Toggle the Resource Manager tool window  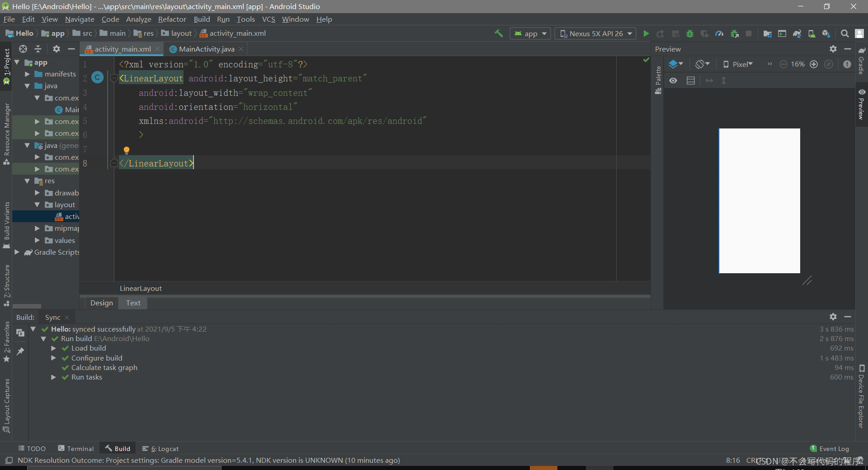tap(6, 133)
